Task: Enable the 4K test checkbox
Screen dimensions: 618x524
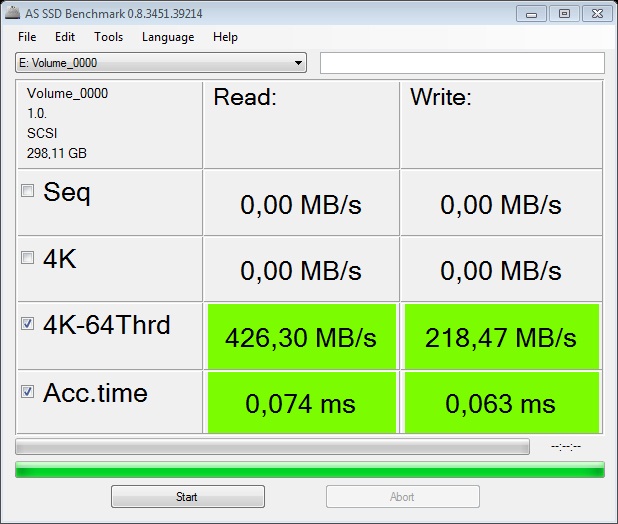Action: click(27, 258)
